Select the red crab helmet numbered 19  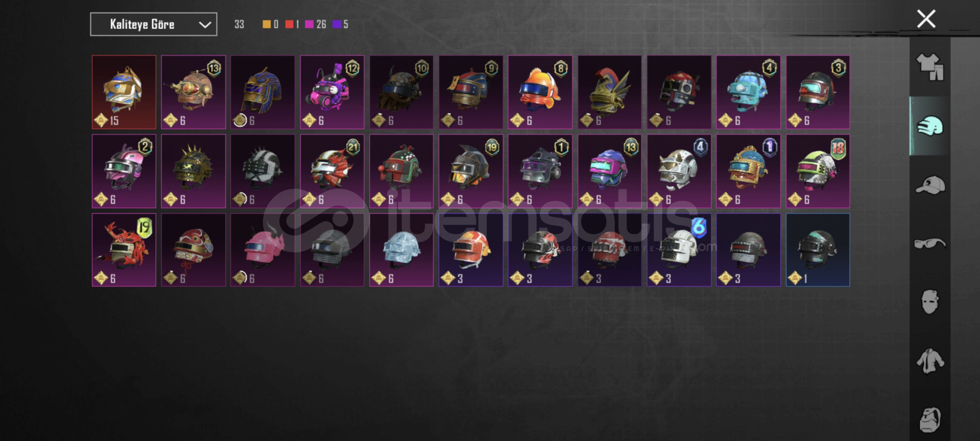[124, 250]
